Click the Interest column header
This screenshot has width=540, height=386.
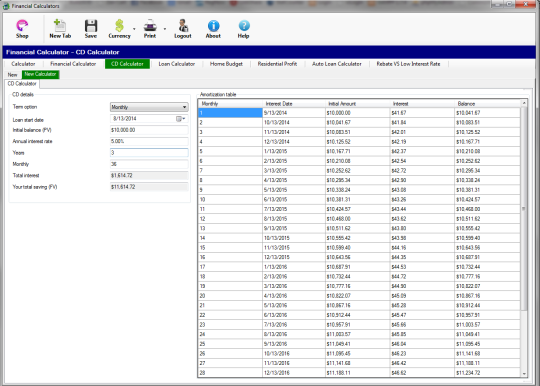422,104
